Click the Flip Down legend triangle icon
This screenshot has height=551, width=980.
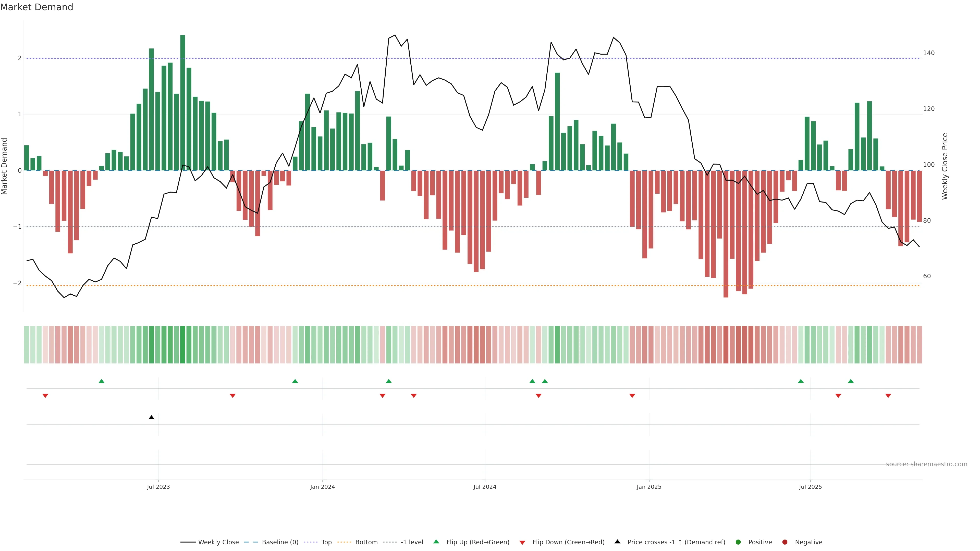coord(522,542)
